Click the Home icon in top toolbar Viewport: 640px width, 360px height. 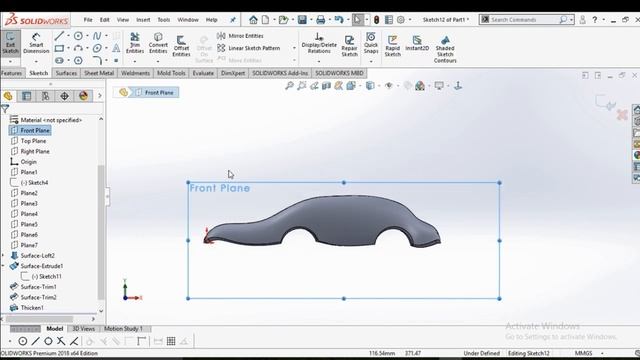click(x=253, y=20)
